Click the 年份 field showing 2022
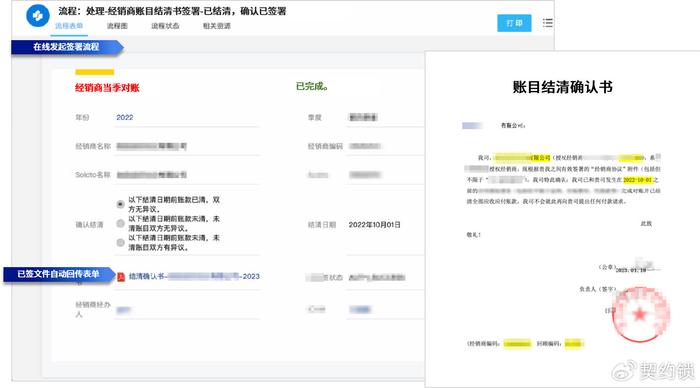 pos(187,117)
